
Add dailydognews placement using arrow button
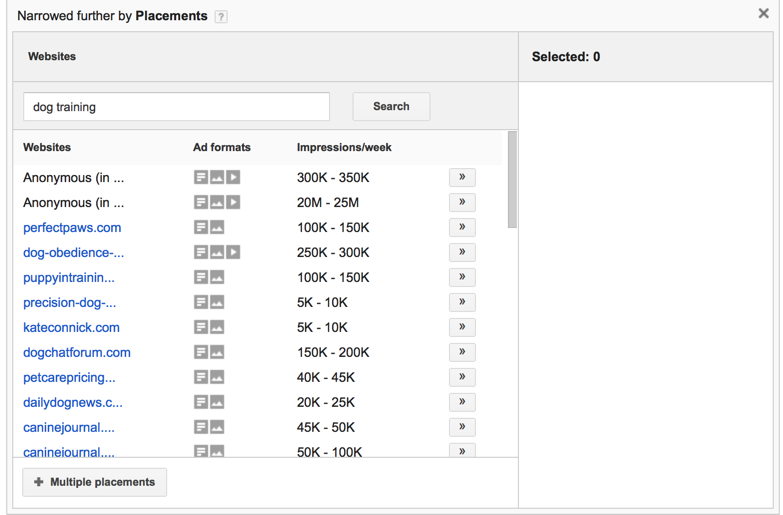point(462,402)
